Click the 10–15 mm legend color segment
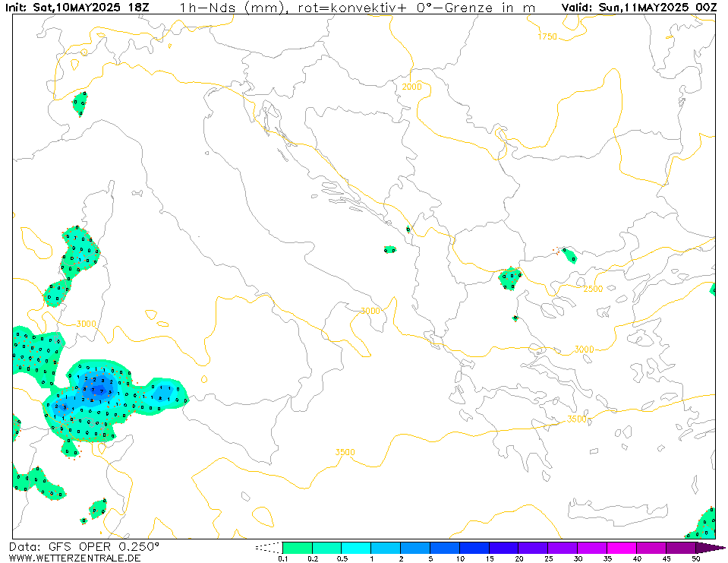 coord(474,548)
